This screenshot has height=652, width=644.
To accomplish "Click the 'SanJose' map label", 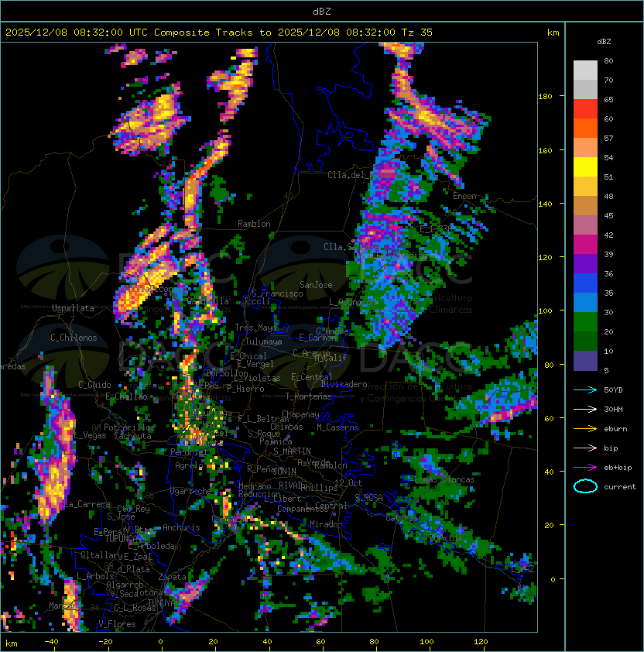I will pos(316,285).
